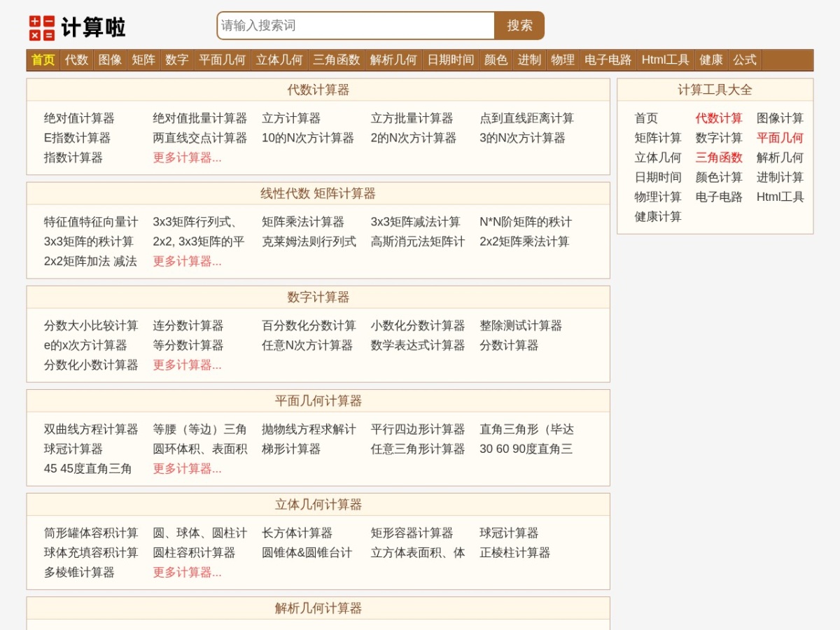Image resolution: width=840 pixels, height=630 pixels.
Task: Open 两直线交点计算器 link
Action: [200, 138]
